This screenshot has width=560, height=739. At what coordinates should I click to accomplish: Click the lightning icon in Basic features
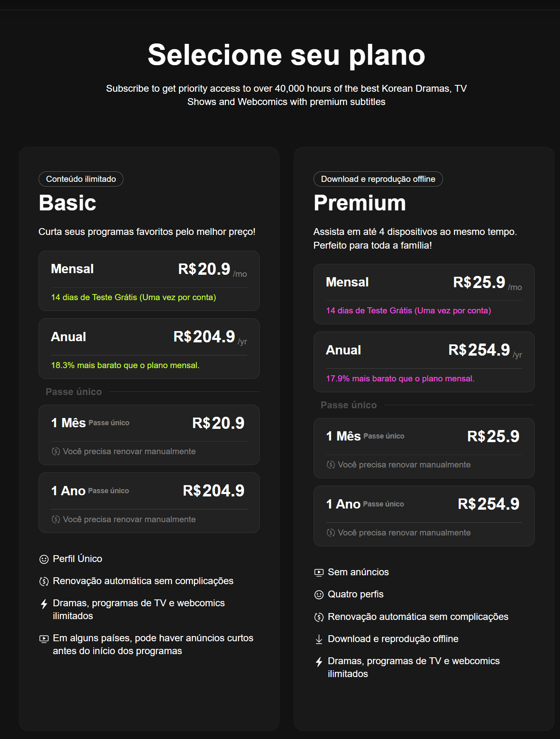coord(44,604)
